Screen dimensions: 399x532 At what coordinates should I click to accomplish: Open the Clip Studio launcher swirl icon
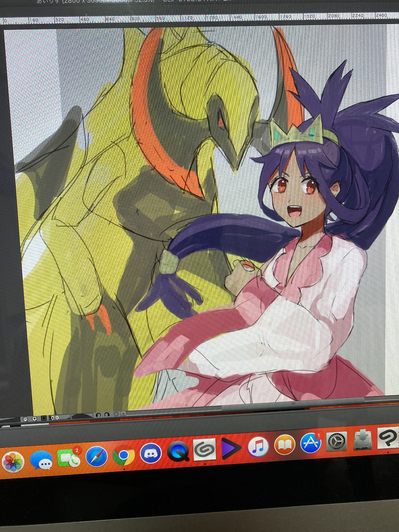click(205, 450)
